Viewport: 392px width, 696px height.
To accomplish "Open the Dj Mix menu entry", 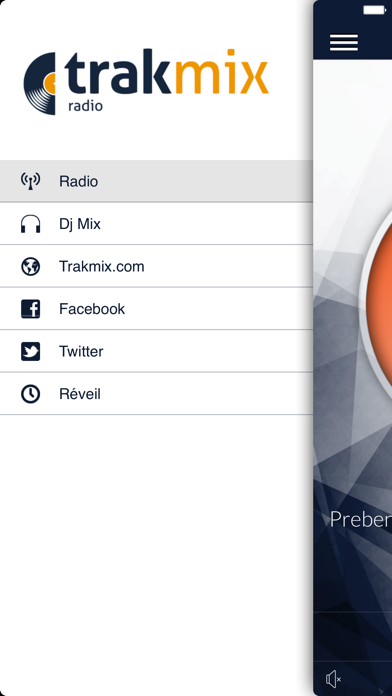I will pos(156,224).
